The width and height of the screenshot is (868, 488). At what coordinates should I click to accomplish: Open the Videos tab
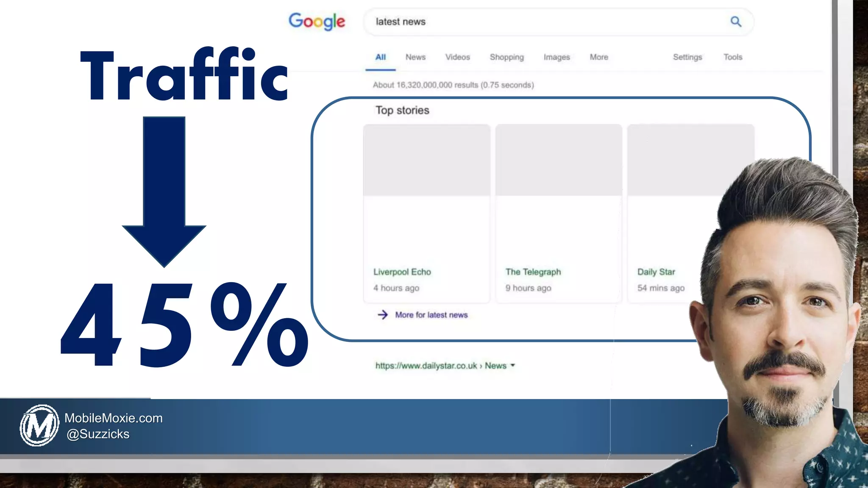(457, 57)
